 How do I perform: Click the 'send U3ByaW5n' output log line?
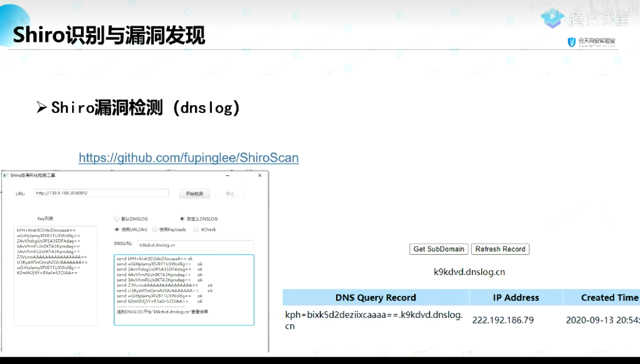pyautogui.click(x=165, y=291)
